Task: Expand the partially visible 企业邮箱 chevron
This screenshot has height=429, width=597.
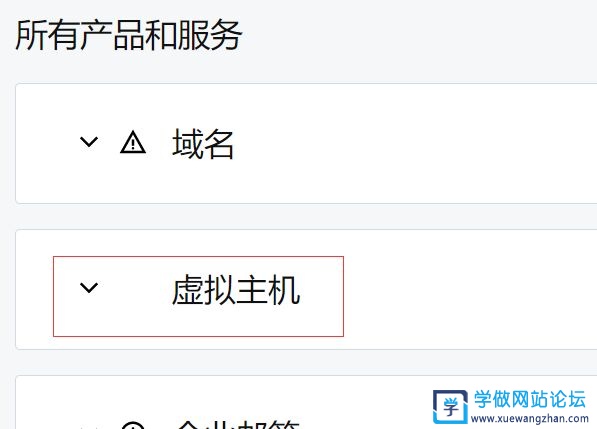Action: coord(89,427)
